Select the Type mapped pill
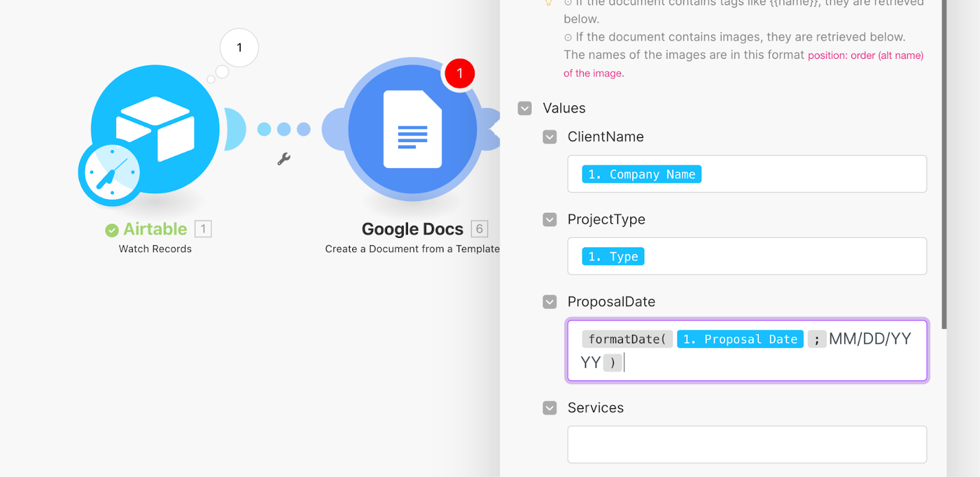The image size is (980, 477). 613,256
